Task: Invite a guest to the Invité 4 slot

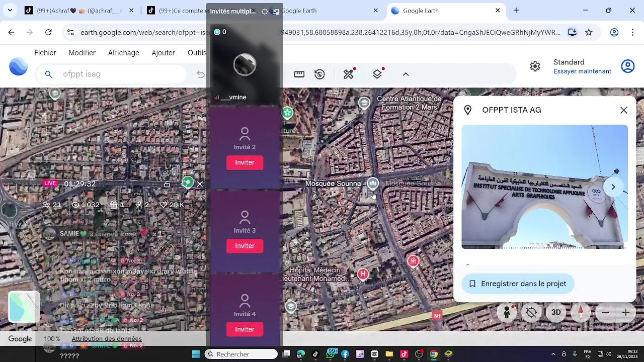Action: 245,329
